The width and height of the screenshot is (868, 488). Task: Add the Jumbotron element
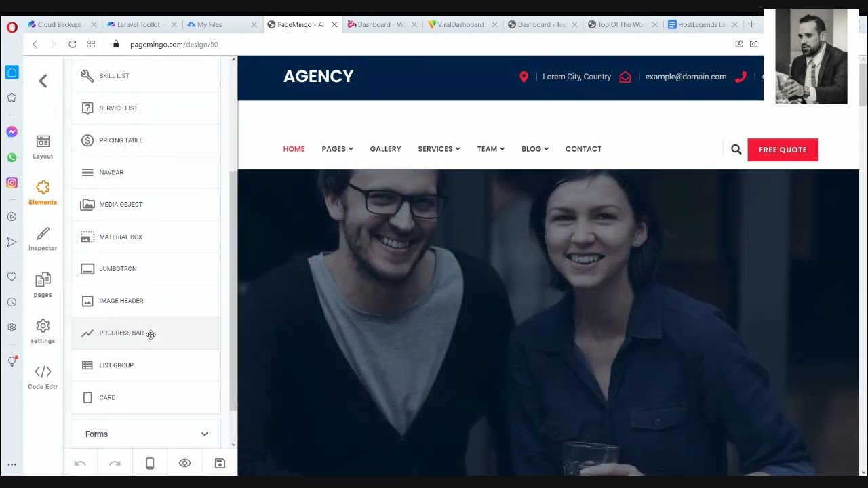[x=146, y=268]
